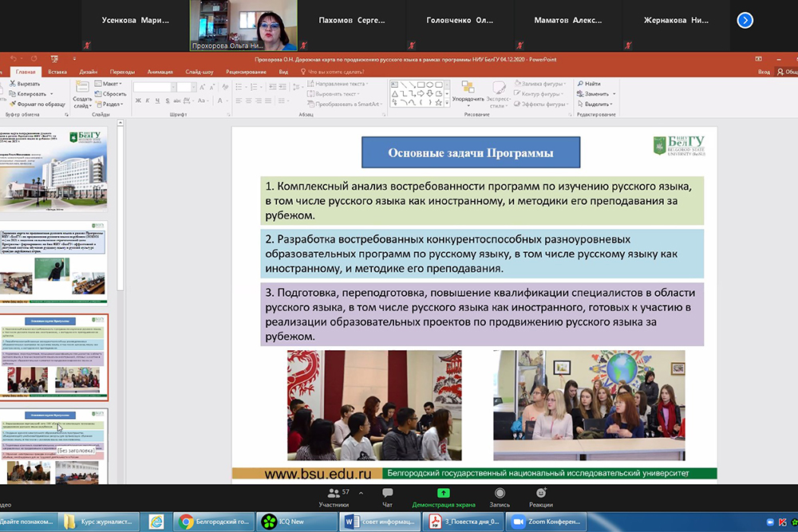Open the Дизайн ribbon tab
The image size is (798, 532).
pyautogui.click(x=89, y=72)
